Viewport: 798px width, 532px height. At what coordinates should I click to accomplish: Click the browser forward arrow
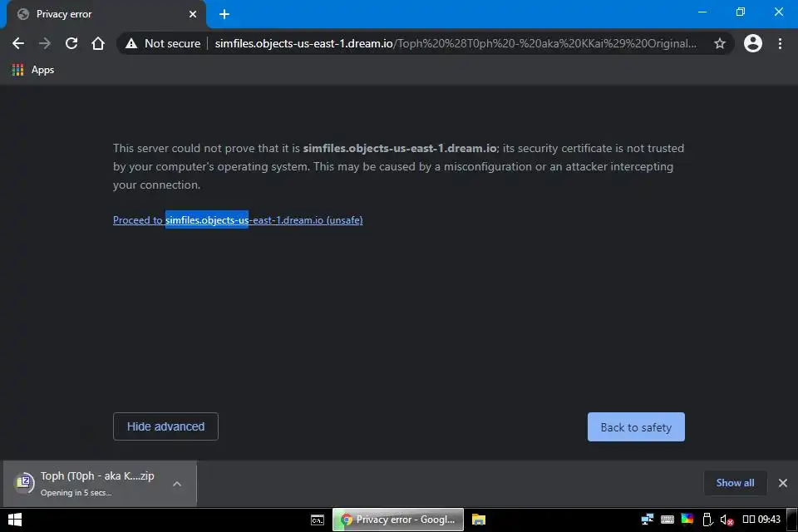[45, 44]
